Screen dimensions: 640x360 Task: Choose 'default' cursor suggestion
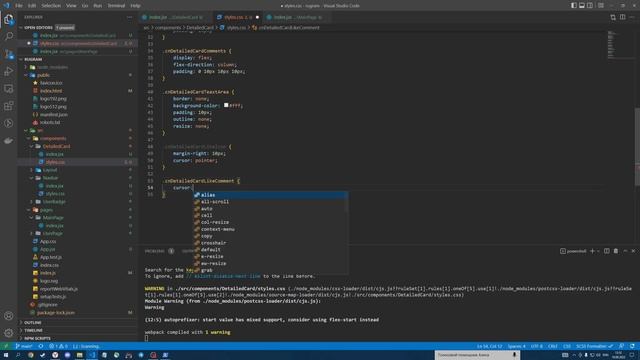pos(271,250)
